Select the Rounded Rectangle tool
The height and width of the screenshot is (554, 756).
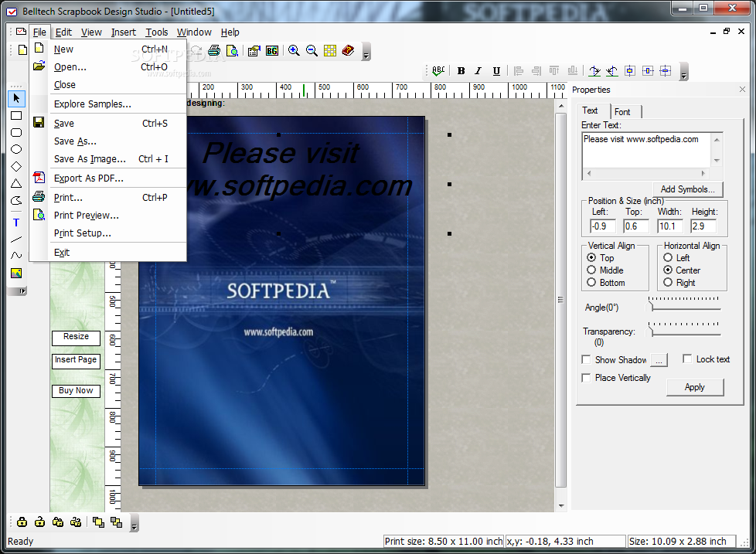[16, 132]
